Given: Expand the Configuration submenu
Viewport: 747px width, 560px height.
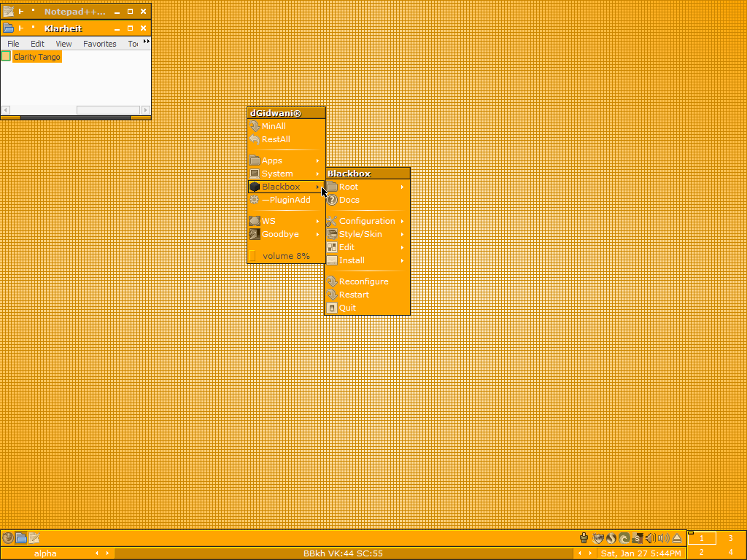Looking at the screenshot, I should [x=367, y=221].
